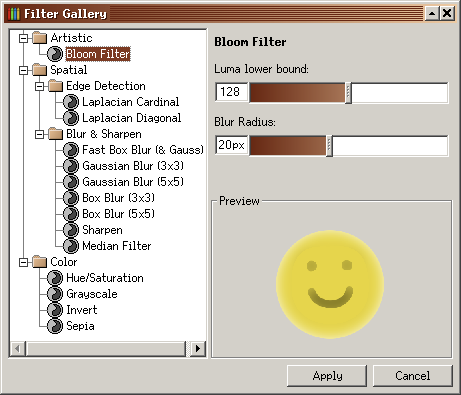Select the Edge Detection category label
The image size is (461, 395).
tap(106, 86)
